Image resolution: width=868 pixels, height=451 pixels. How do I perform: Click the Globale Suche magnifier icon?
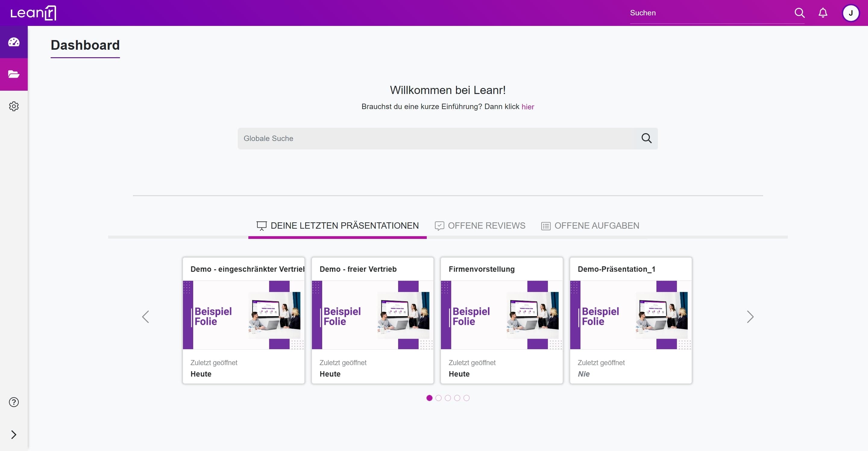(x=646, y=138)
